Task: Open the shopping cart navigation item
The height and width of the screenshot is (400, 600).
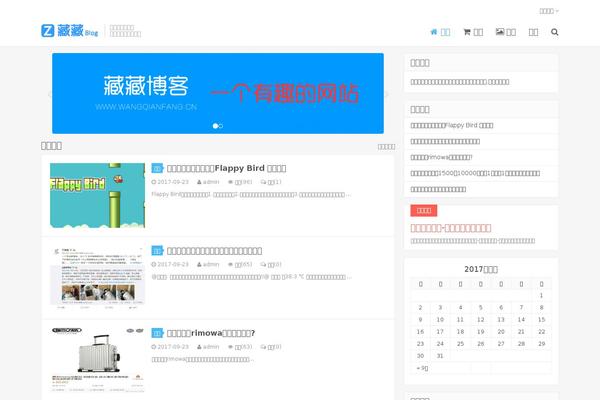Action: 473,32
